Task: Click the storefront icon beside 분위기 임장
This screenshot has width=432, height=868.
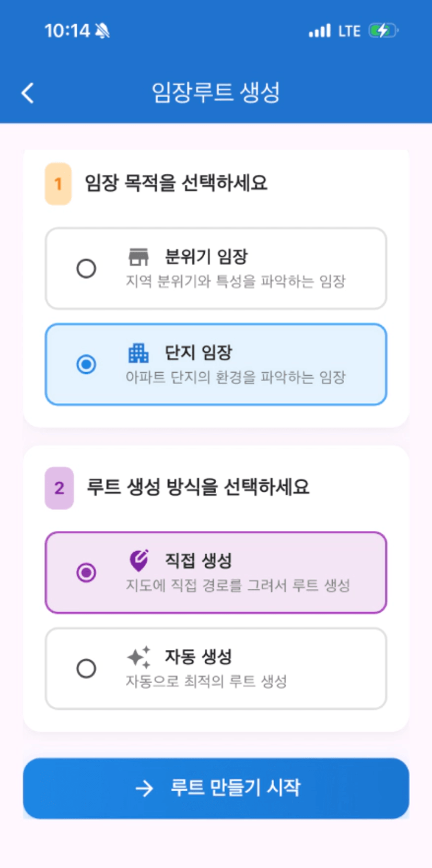Action: pyautogui.click(x=138, y=257)
